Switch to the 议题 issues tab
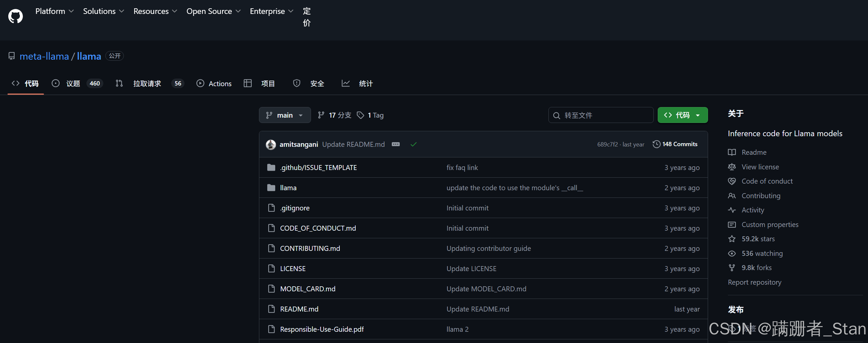868x343 pixels. coord(77,83)
